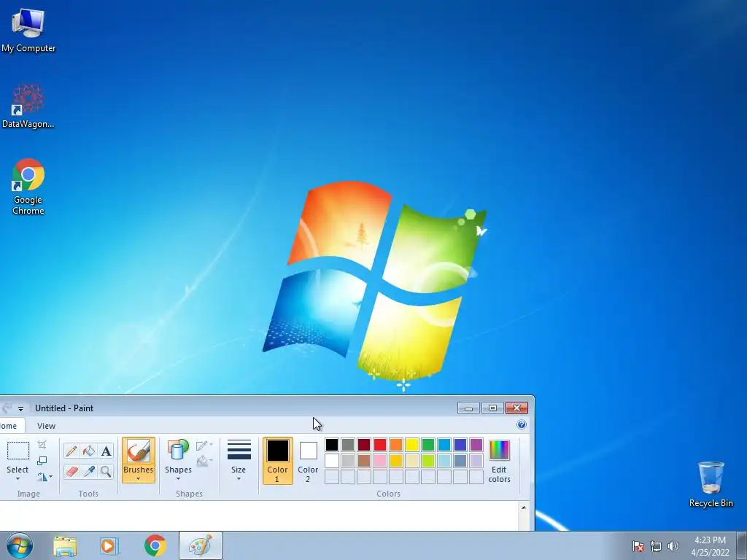Image resolution: width=747 pixels, height=560 pixels.
Task: Pick the dark red color swatch
Action: [x=364, y=445]
